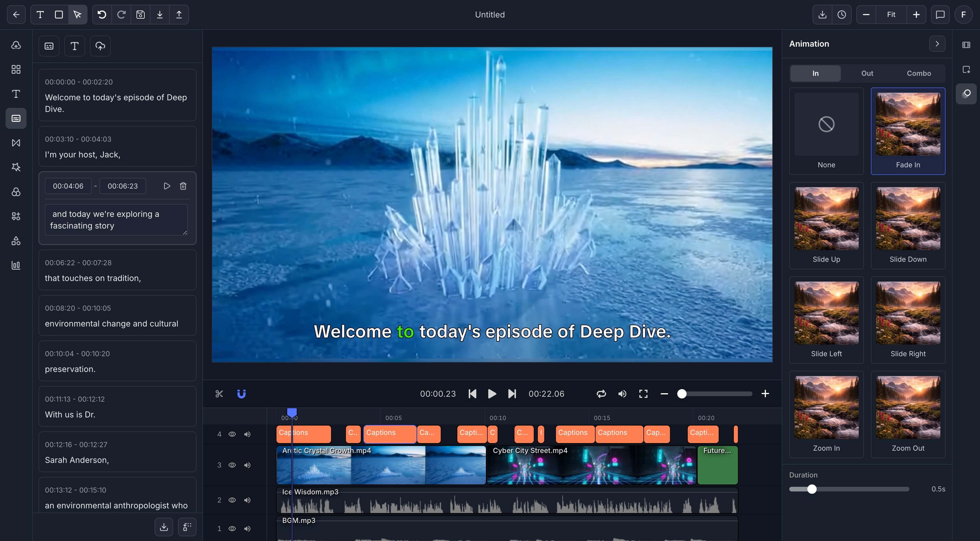Toggle visibility of track 1
This screenshot has height=541, width=980.
(232, 528)
